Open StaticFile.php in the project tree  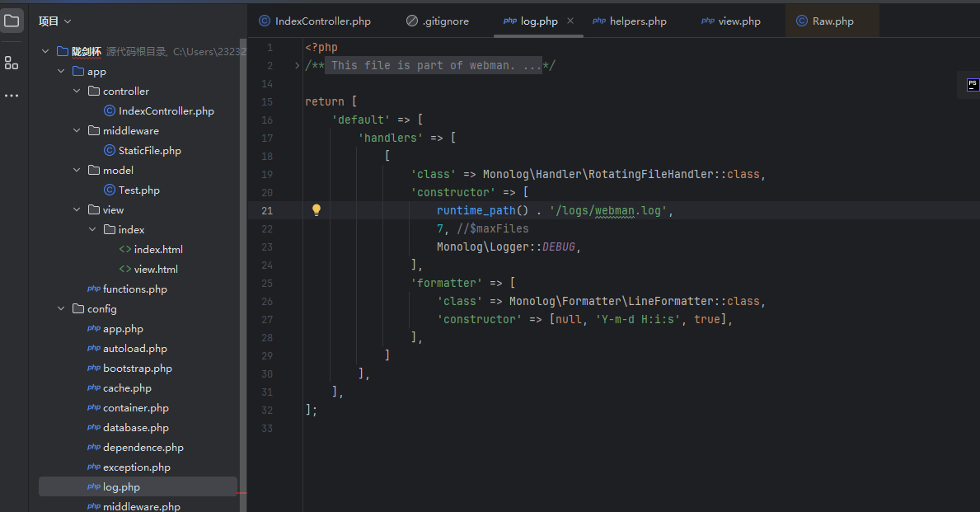click(x=149, y=151)
